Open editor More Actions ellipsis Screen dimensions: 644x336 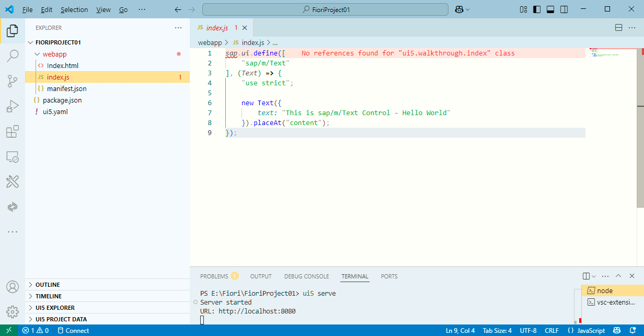[x=632, y=28]
